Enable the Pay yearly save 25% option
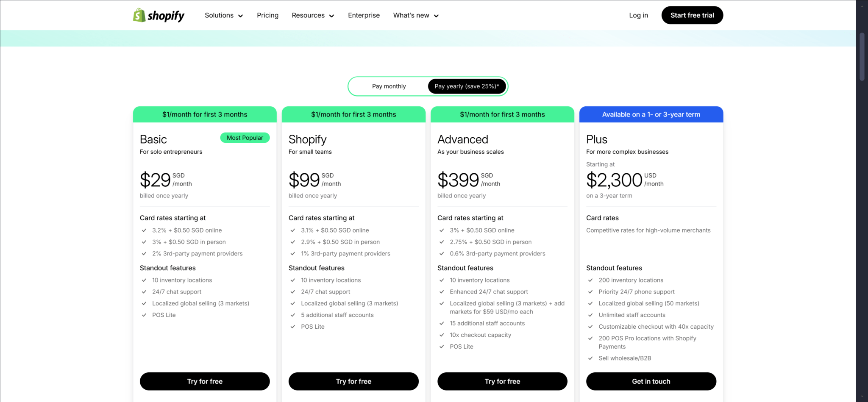Screen dimensions: 868x402 click(466, 86)
